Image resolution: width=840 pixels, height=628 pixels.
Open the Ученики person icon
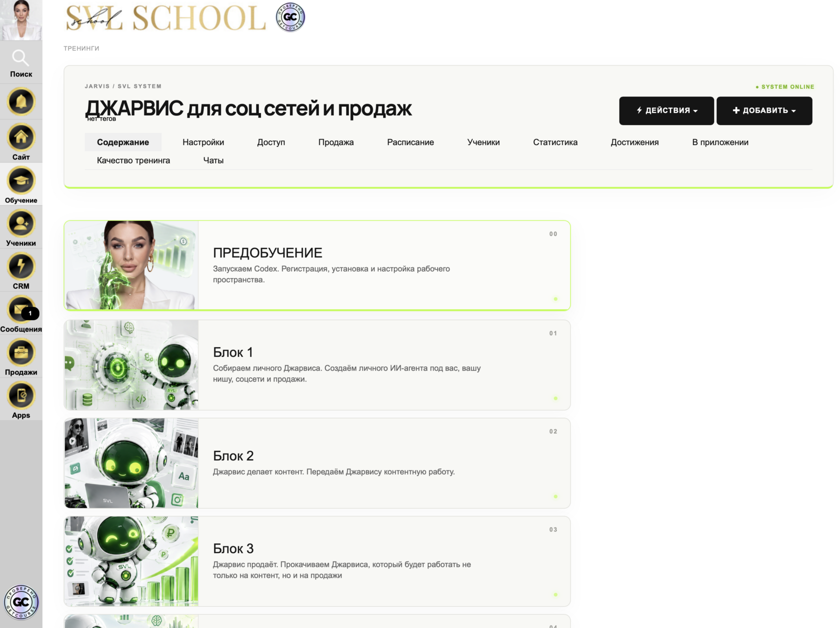21,223
